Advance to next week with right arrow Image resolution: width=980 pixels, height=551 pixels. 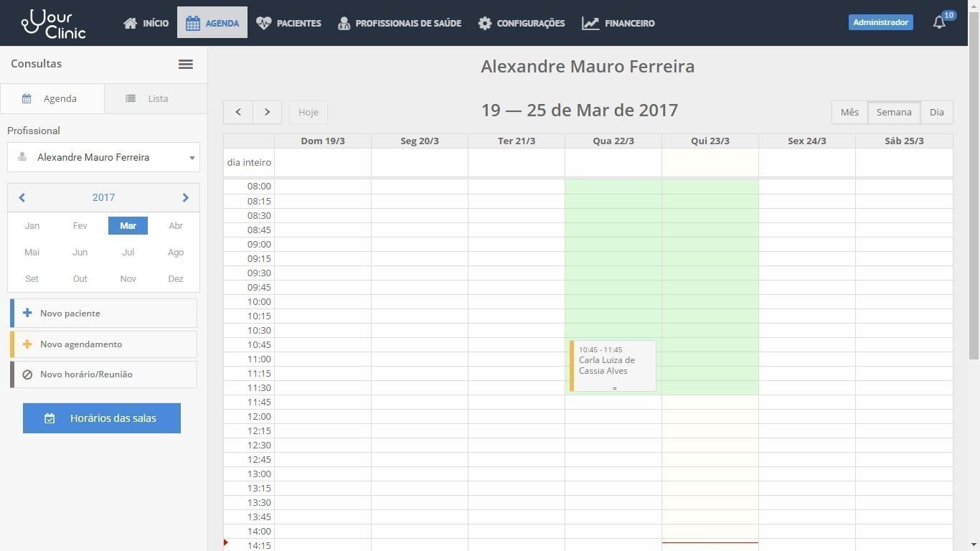tap(267, 112)
